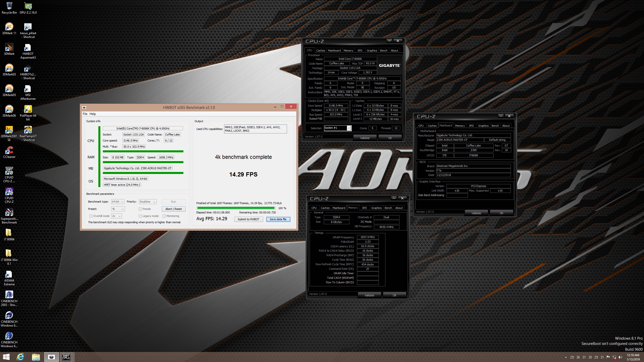Open GPU-Z.2.16.0 desktop icon
Image resolution: width=644 pixels, height=362 pixels.
coord(28,8)
